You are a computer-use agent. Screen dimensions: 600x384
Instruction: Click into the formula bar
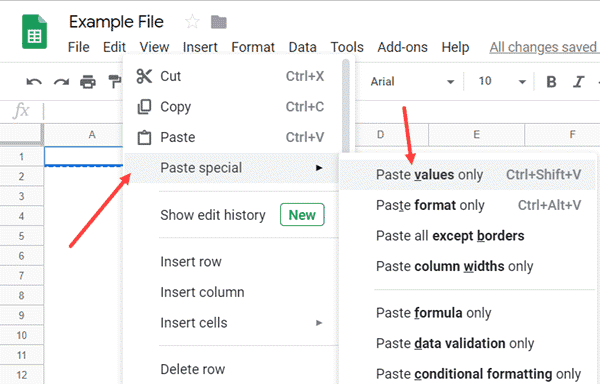pyautogui.click(x=84, y=111)
